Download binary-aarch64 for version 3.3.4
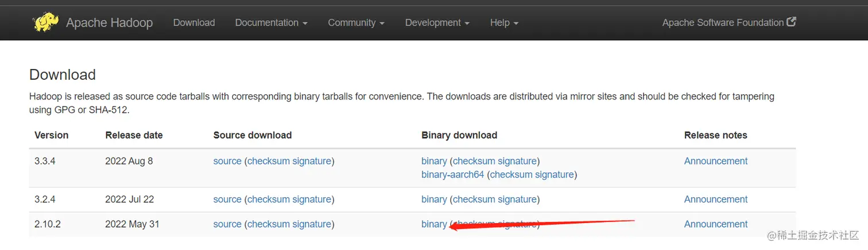 pos(453,175)
